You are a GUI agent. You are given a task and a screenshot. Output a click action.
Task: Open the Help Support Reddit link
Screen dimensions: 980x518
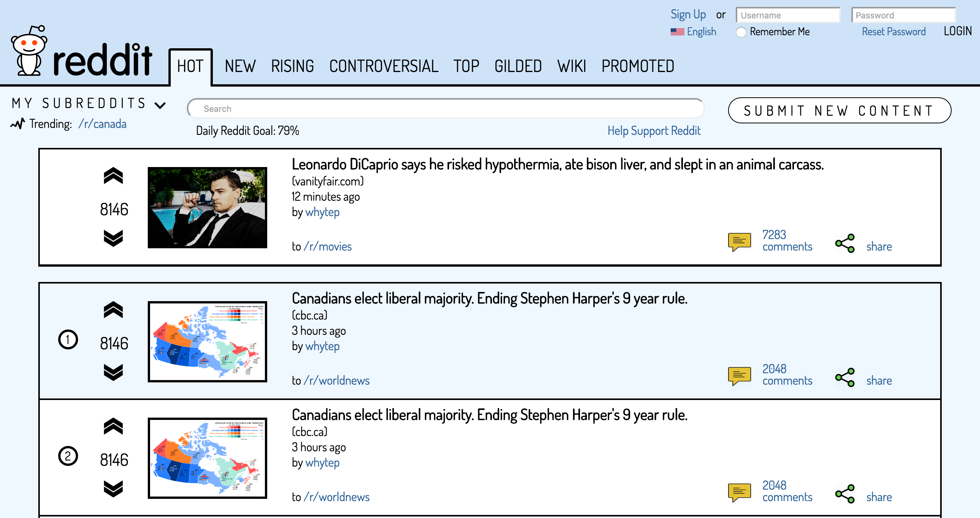[654, 131]
